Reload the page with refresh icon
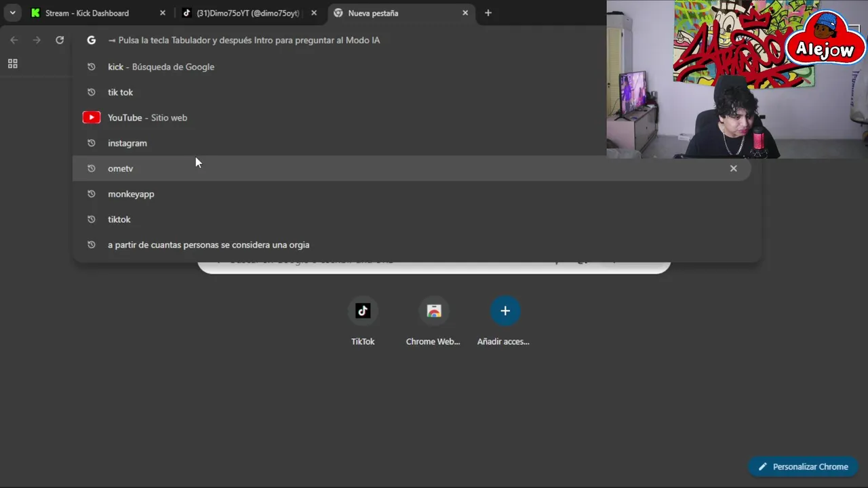 pos(60,40)
